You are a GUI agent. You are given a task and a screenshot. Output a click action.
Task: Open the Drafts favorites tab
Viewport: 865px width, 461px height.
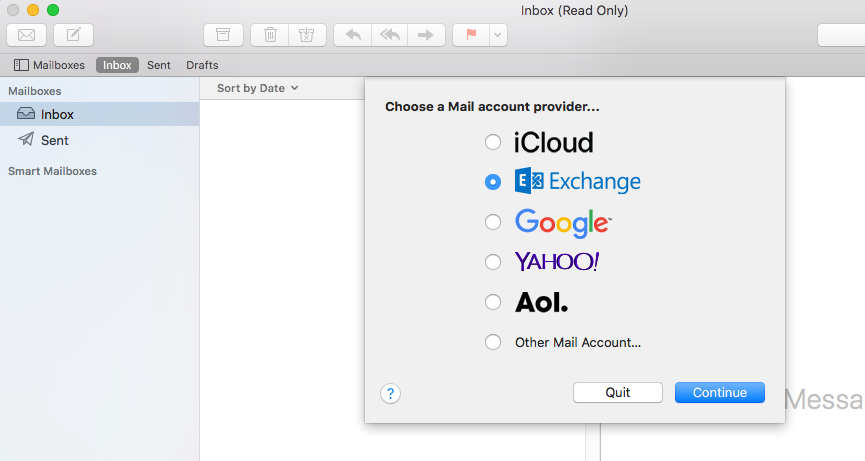[202, 65]
